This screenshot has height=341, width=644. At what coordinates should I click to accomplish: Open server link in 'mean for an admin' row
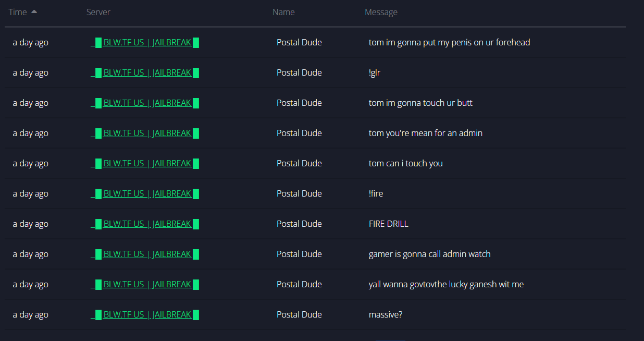[145, 133]
